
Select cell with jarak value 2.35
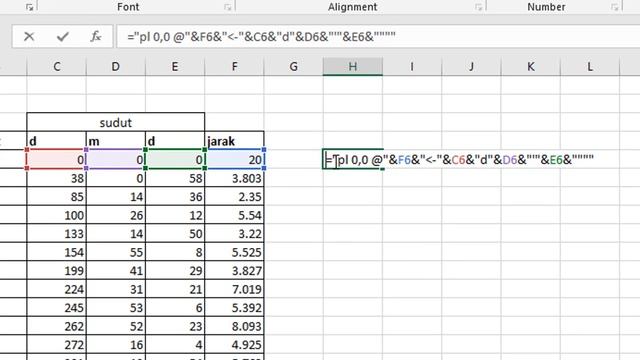click(234, 196)
